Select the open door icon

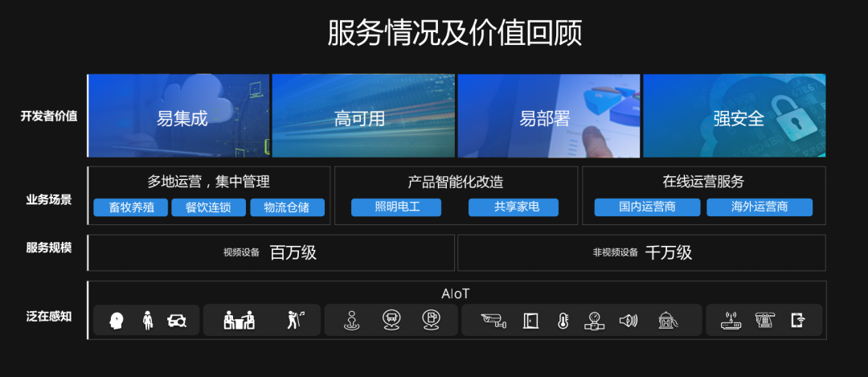pos(530,320)
